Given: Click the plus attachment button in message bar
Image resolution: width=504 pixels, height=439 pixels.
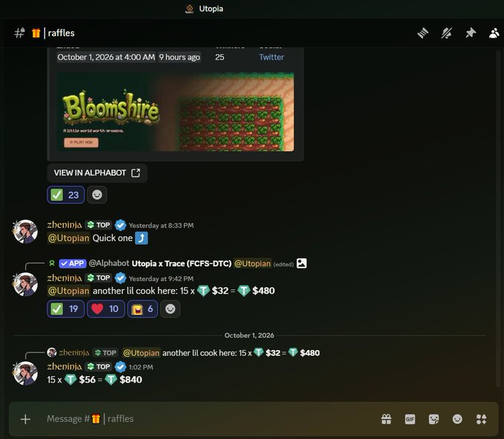Looking at the screenshot, I should click(25, 419).
